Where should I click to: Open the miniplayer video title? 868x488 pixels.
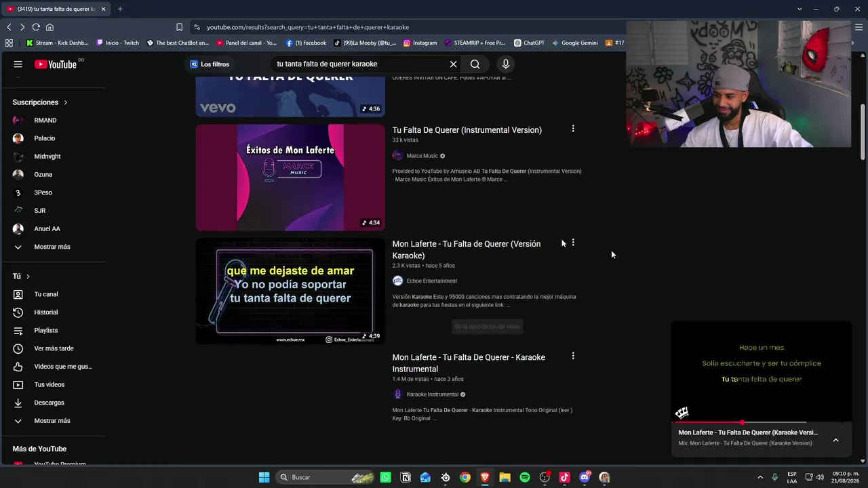click(x=748, y=432)
